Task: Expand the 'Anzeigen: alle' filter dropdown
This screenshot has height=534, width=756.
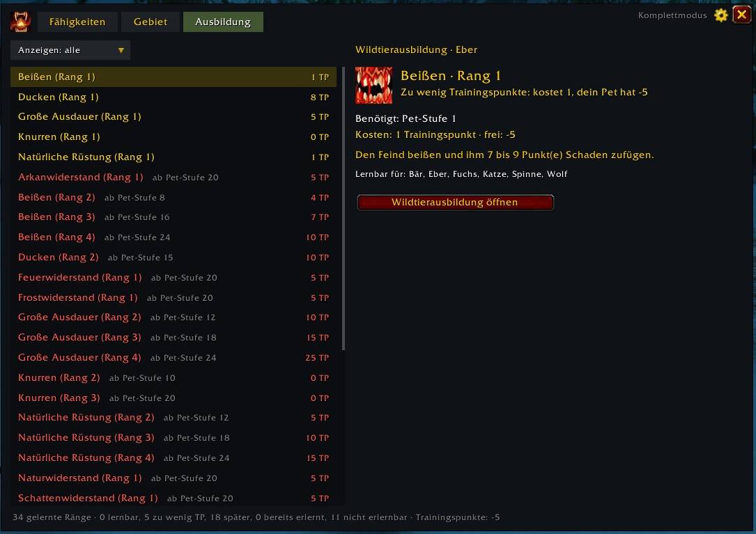Action: coord(70,50)
